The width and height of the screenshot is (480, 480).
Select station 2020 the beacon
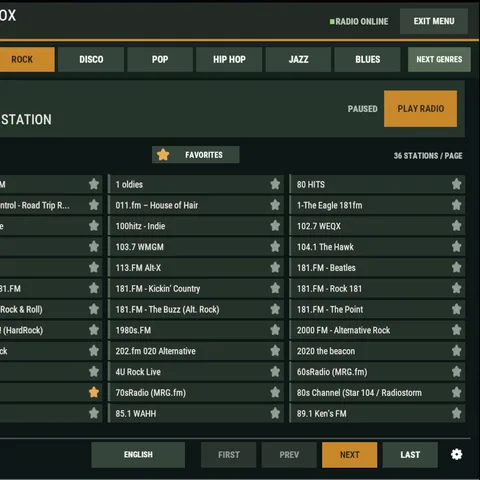pyautogui.click(x=377, y=351)
